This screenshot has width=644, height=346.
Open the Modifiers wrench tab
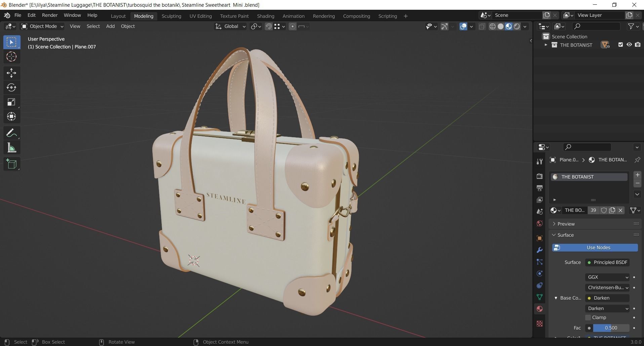539,250
